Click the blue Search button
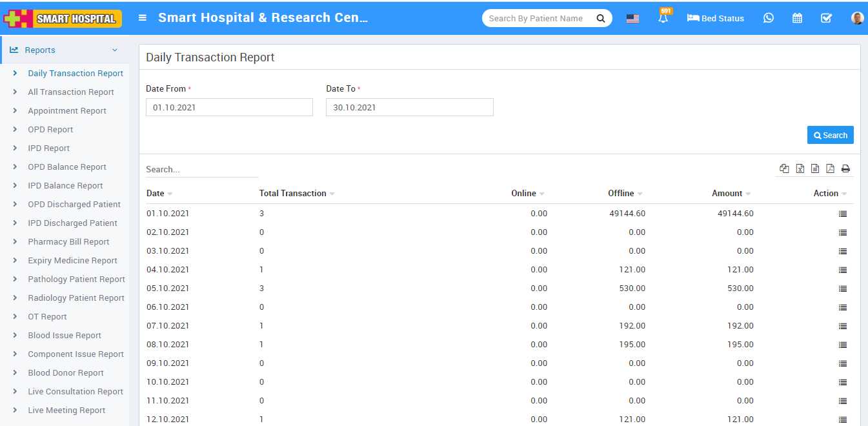 (830, 136)
